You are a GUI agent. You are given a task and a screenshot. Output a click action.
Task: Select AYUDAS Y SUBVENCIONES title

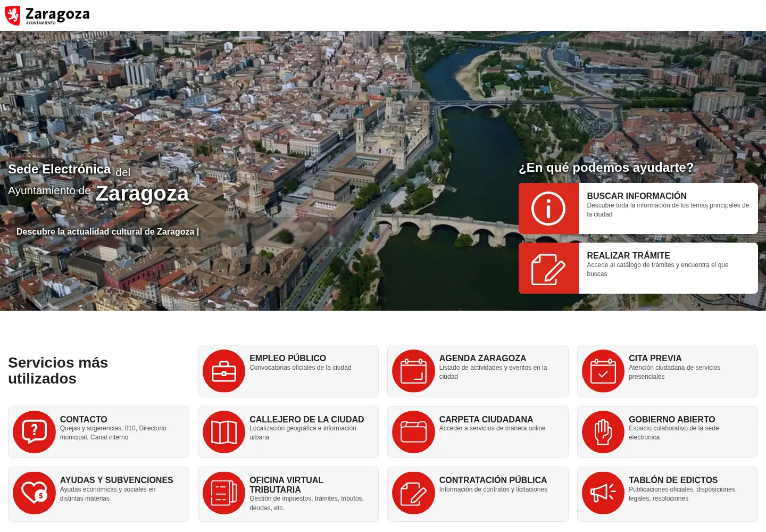(x=116, y=480)
